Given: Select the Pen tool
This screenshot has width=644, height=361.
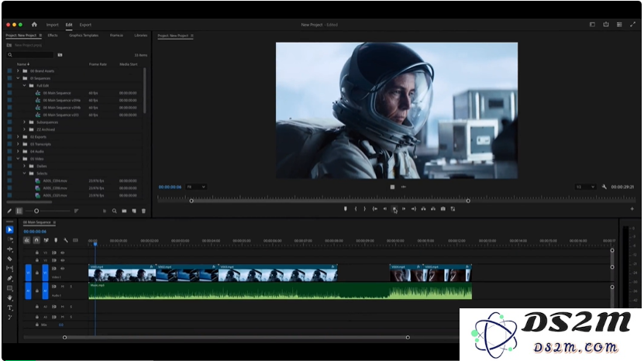Looking at the screenshot, I should coord(10,278).
